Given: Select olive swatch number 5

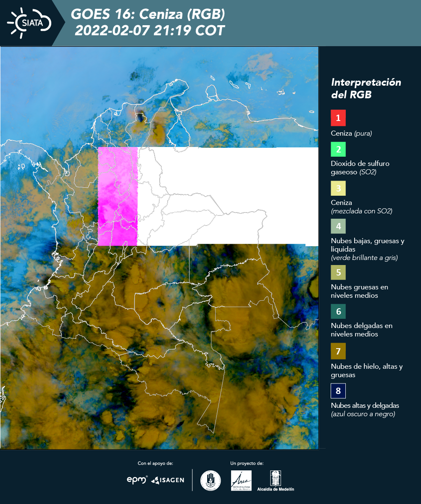Looking at the screenshot, I should coord(338,273).
